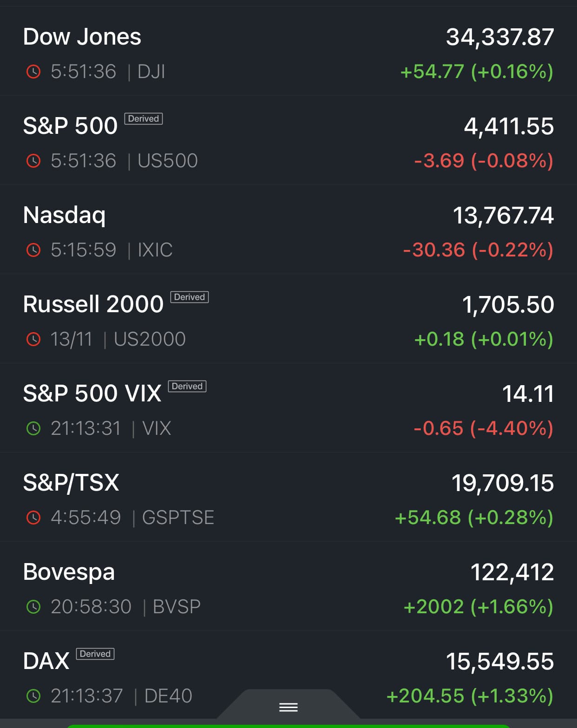
Task: Click the Derived badge next to Russell 2000
Action: click(x=190, y=297)
